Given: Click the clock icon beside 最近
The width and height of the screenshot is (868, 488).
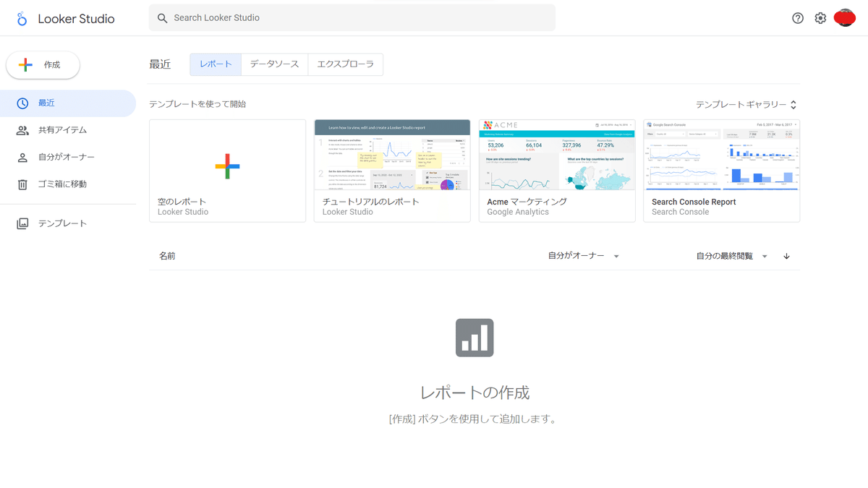Looking at the screenshot, I should [22, 103].
